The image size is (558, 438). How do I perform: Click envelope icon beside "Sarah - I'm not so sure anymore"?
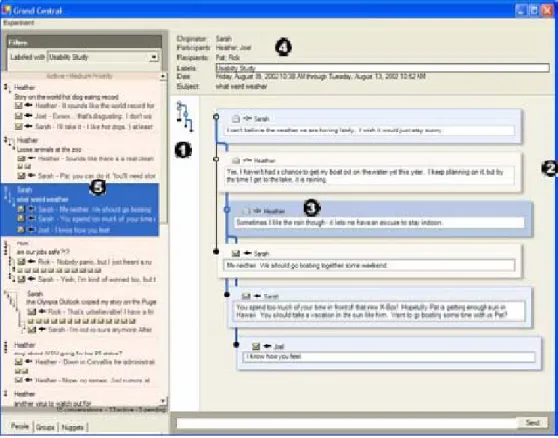[32, 330]
